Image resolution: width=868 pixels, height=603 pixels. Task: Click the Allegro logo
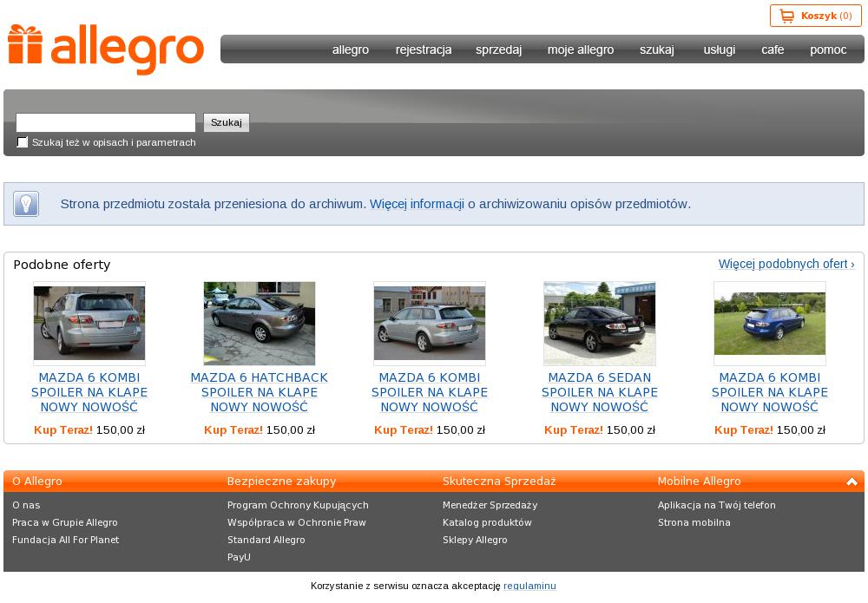[x=106, y=49]
